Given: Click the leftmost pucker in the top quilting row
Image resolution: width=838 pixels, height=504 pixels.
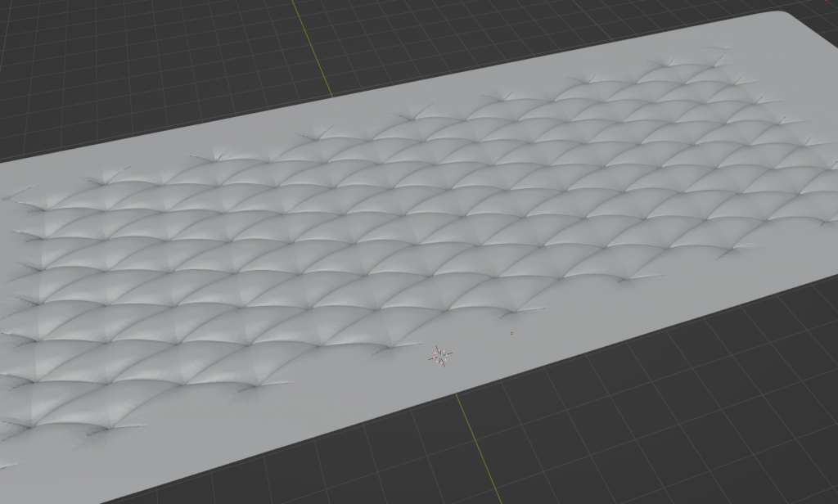Looking at the screenshot, I should (x=106, y=178).
